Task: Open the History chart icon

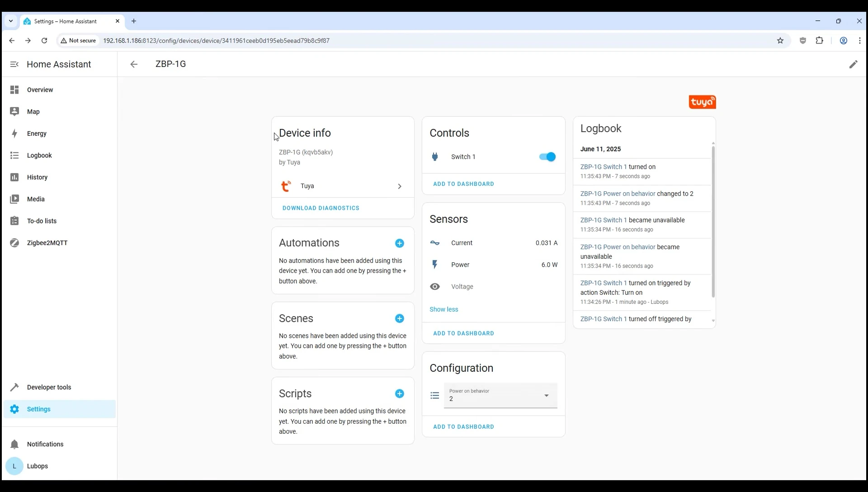Action: click(14, 177)
